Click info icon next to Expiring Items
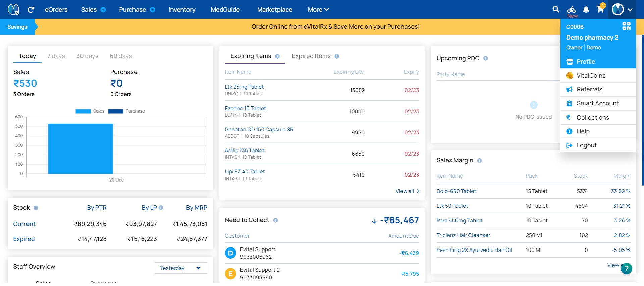 click(277, 56)
